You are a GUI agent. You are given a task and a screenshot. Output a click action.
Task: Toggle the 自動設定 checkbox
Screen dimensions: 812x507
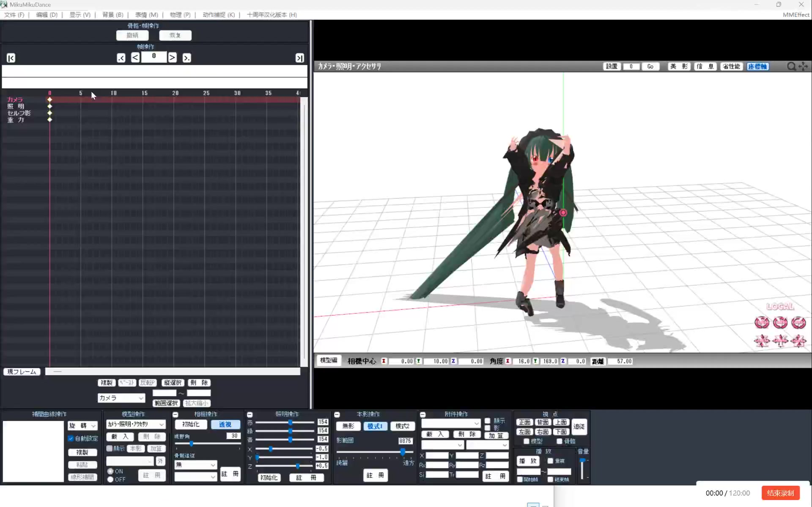[x=71, y=438]
